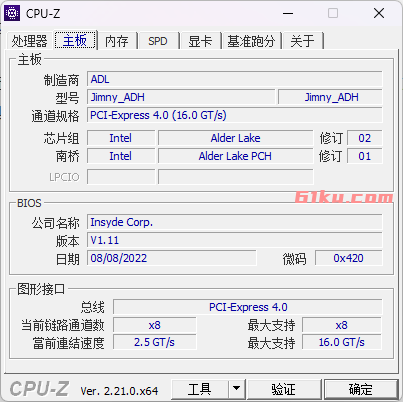
Task: Click the 工具 button
Action: coord(200,389)
